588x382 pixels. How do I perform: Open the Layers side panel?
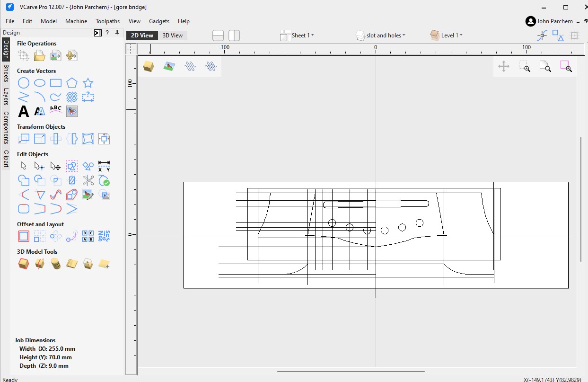[5, 97]
